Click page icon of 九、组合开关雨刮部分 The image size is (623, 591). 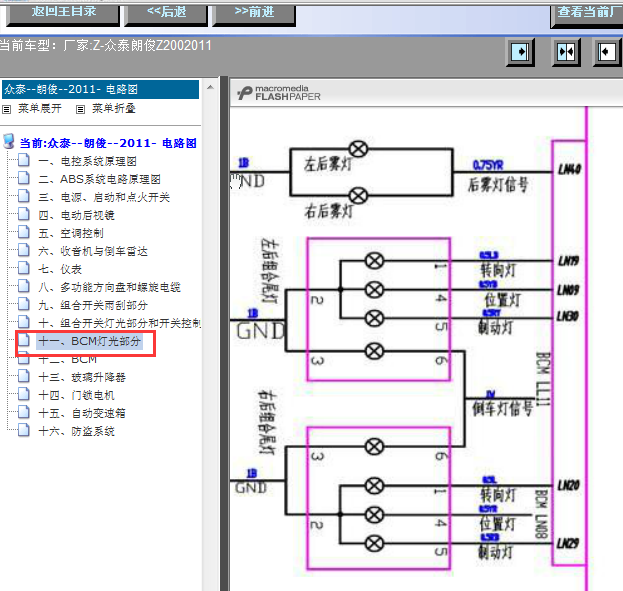[23, 304]
